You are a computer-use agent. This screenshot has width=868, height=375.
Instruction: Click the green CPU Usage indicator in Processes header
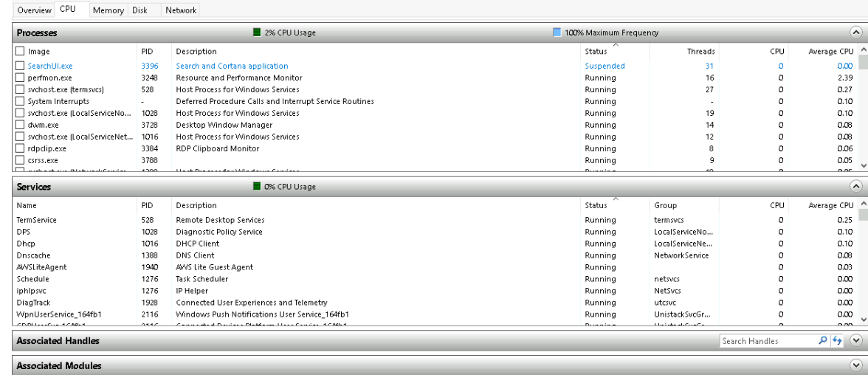[x=257, y=32]
